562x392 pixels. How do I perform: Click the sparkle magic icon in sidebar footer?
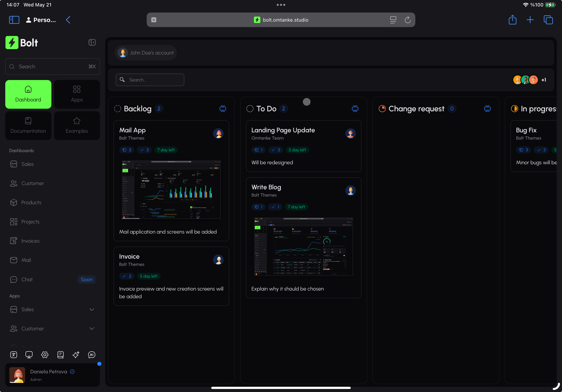(x=76, y=355)
